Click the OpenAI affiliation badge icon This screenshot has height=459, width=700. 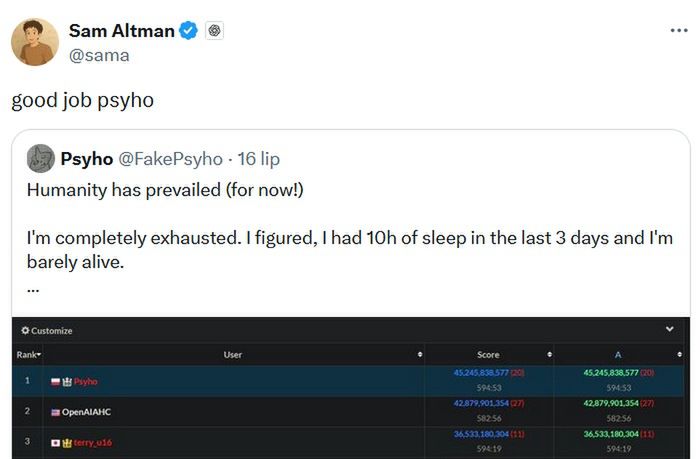pyautogui.click(x=214, y=31)
